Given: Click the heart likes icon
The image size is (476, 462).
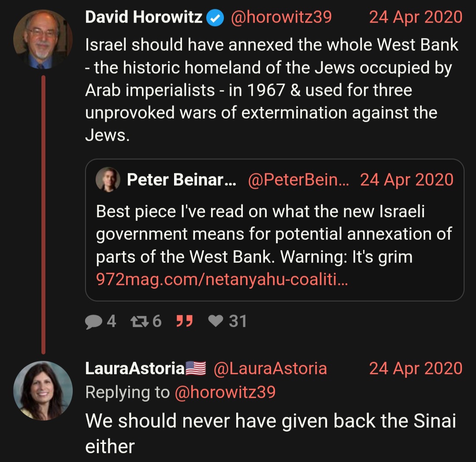Looking at the screenshot, I should [216, 321].
